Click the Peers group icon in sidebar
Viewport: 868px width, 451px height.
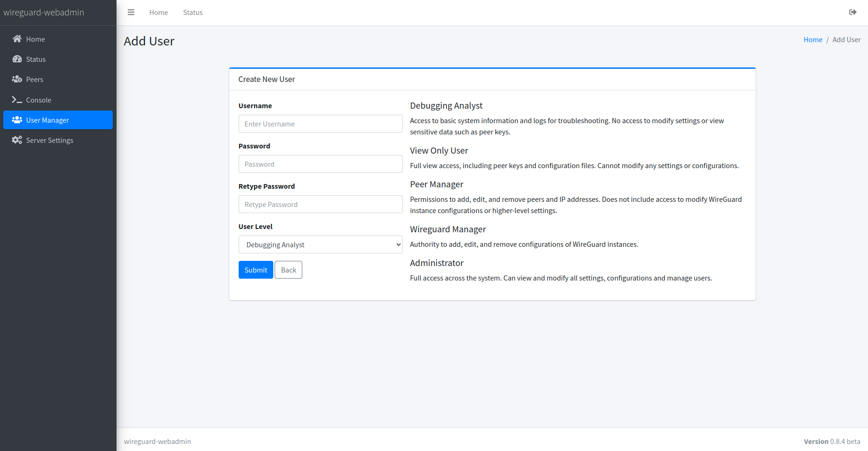coord(17,79)
